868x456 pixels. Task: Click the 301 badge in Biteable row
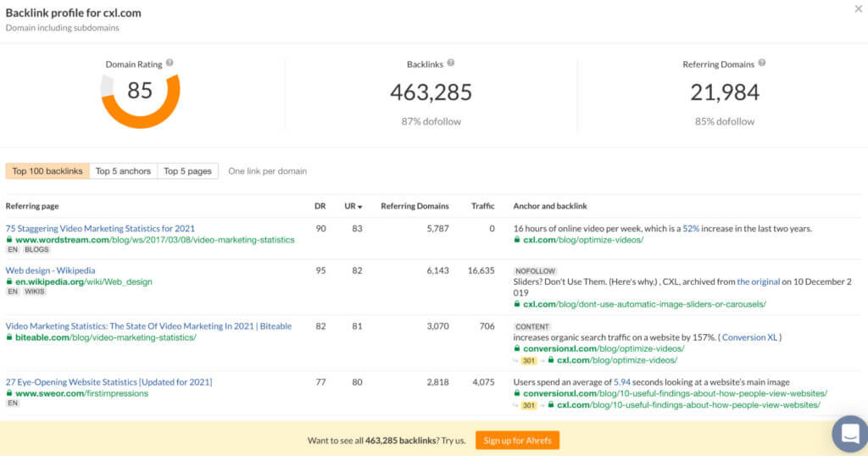pos(529,360)
